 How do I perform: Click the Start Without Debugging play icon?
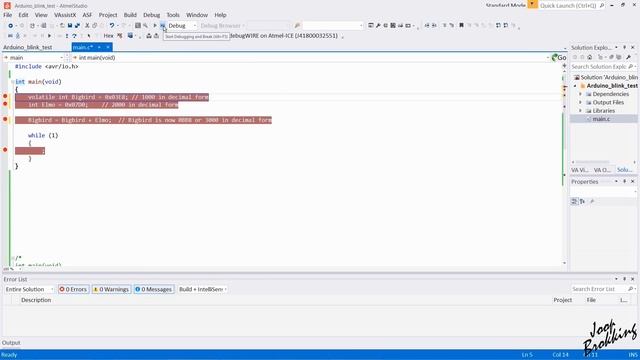(x=155, y=25)
